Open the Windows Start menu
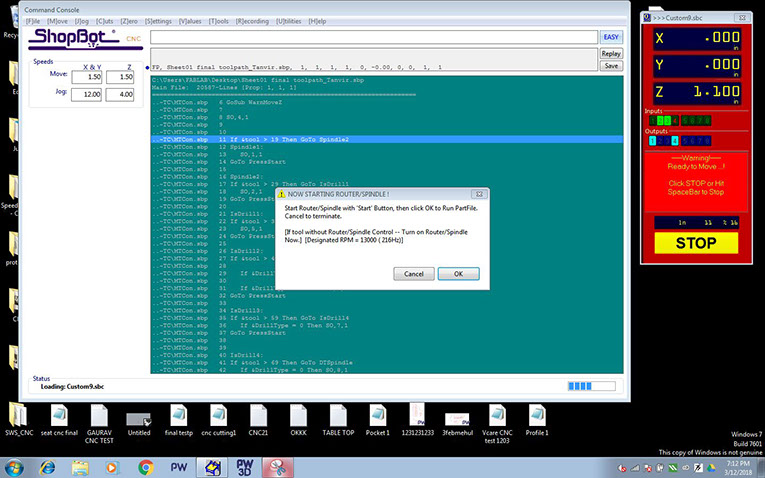 click(14, 468)
